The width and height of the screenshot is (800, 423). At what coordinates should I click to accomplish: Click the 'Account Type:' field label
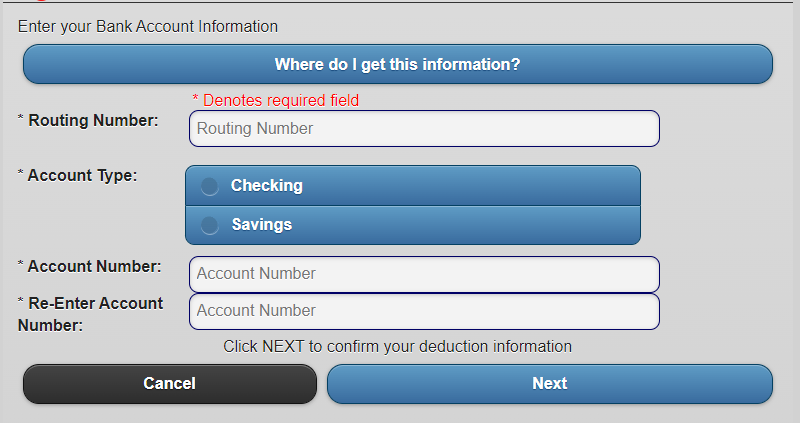[x=82, y=176]
